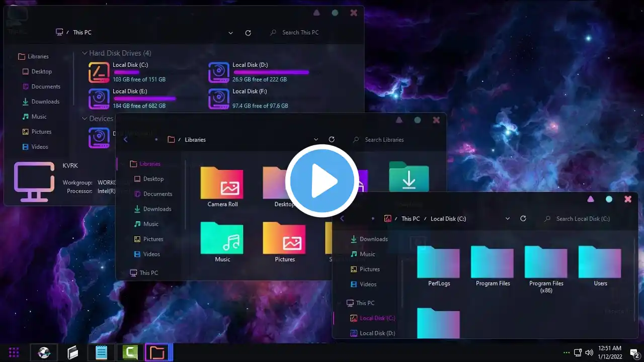The height and width of the screenshot is (362, 644).
Task: Collapse the Devices group in This PC
Action: (85, 119)
